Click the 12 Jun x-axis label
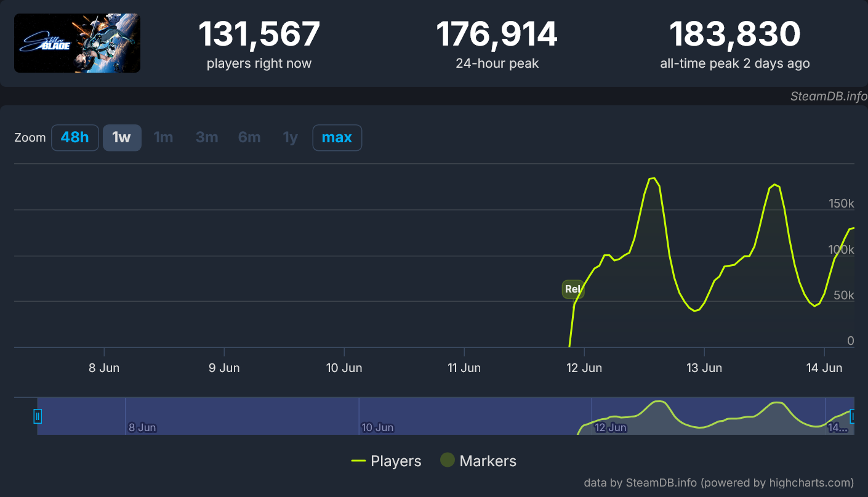868x497 pixels. click(584, 368)
